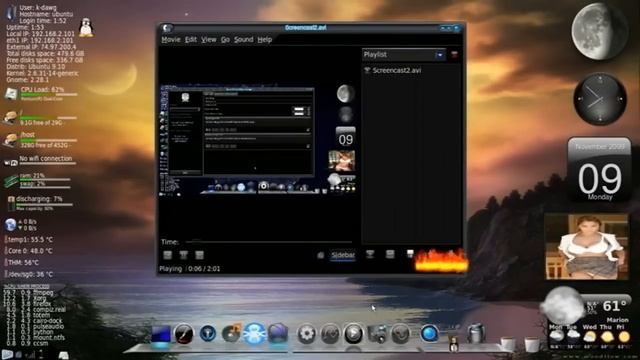Open the shiny blue sphere dock icon
The width and height of the screenshot is (640, 360).
click(x=429, y=334)
